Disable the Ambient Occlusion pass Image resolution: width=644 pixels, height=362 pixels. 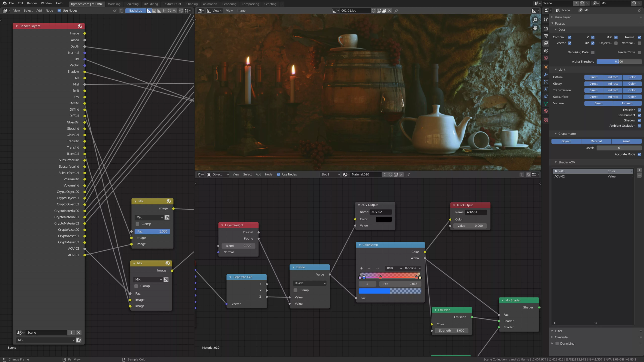point(639,126)
